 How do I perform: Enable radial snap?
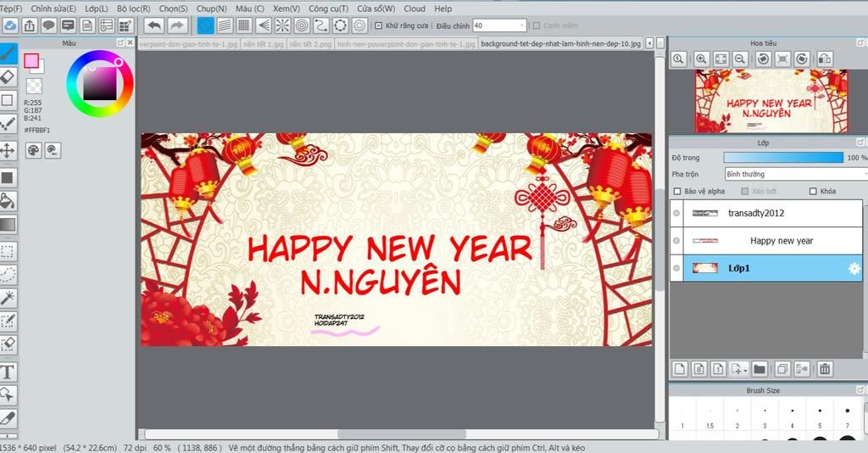[282, 25]
